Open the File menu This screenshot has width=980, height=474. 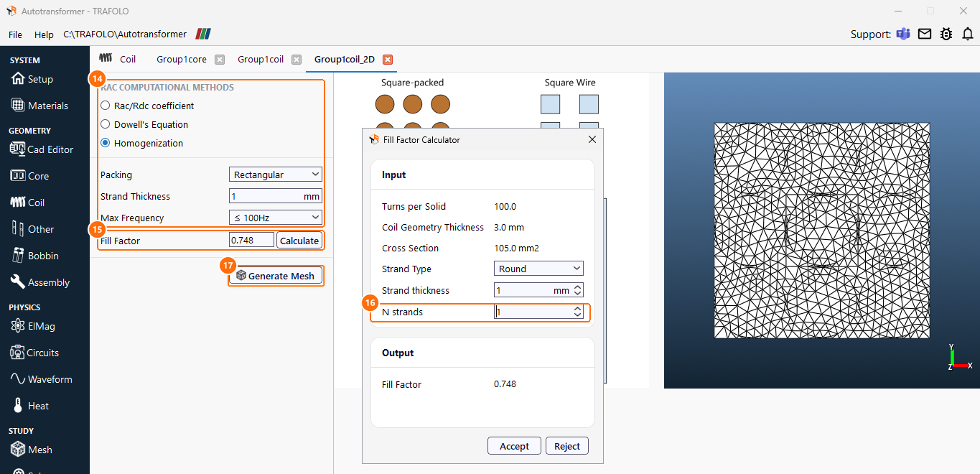click(x=15, y=34)
